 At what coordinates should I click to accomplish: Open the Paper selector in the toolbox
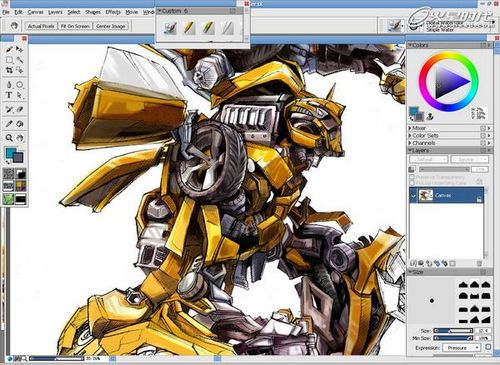8,174
